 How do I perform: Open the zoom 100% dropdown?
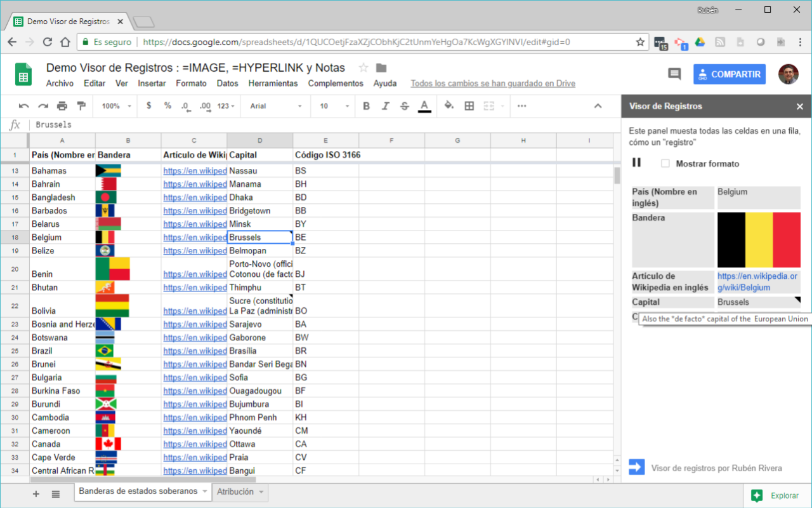tap(117, 106)
